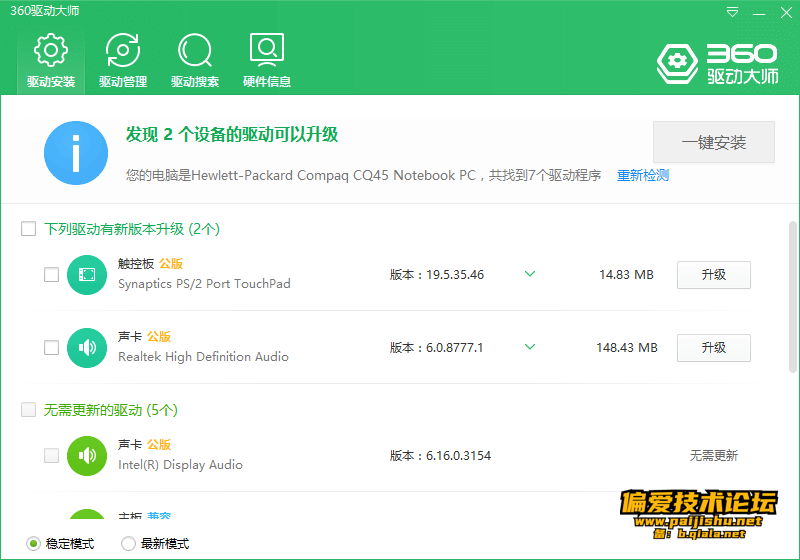Click the 148.43 MB size value

(627, 348)
